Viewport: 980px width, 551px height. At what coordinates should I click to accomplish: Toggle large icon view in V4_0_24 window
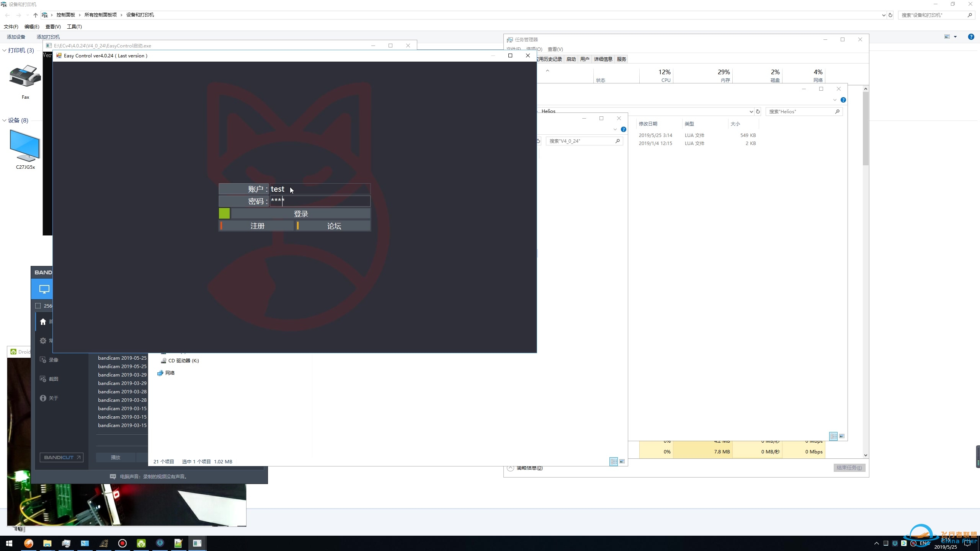point(622,461)
